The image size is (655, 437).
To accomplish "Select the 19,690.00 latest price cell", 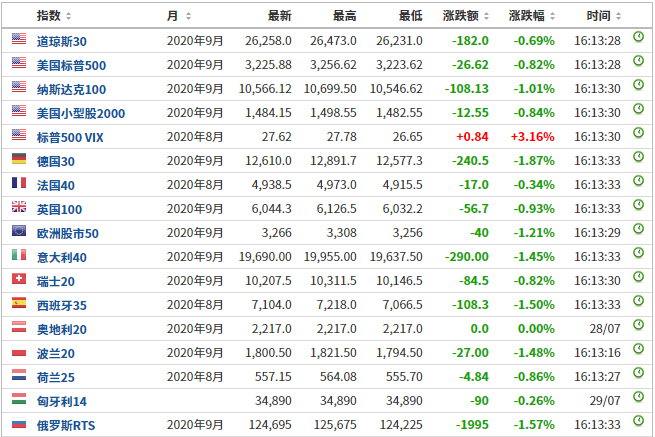I will pos(265,257).
